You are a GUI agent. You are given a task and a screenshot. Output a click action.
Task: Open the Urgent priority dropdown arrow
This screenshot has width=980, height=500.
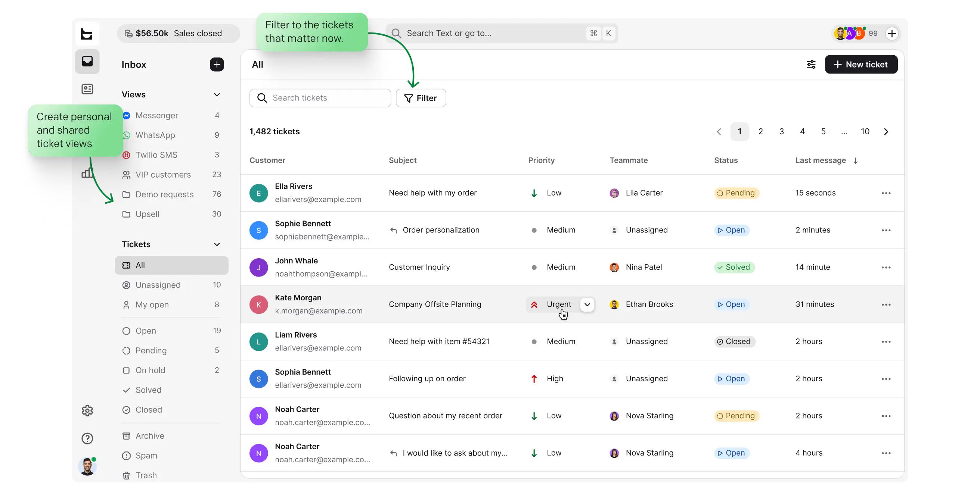(x=587, y=304)
